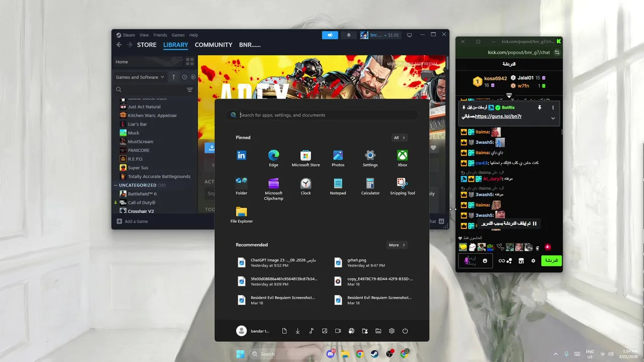Click the Windows Start button

(240, 354)
